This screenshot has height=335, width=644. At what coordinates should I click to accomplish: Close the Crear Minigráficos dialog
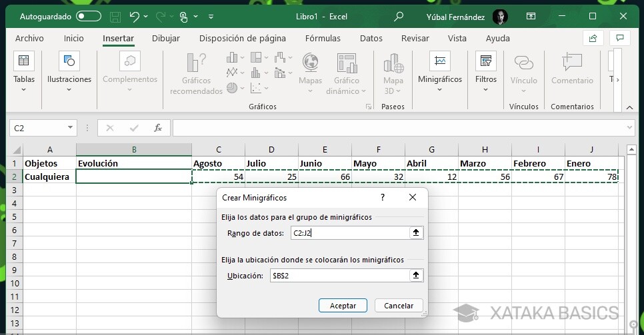(x=413, y=197)
